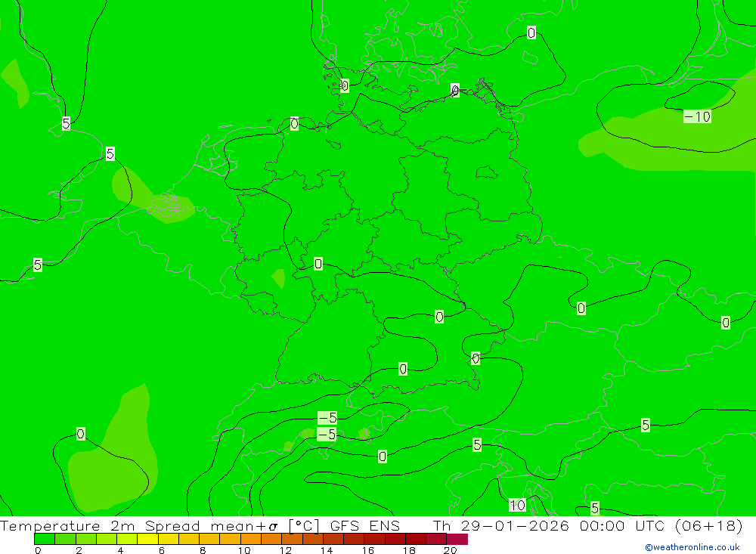Click the legend scale value 8

pyautogui.click(x=203, y=550)
